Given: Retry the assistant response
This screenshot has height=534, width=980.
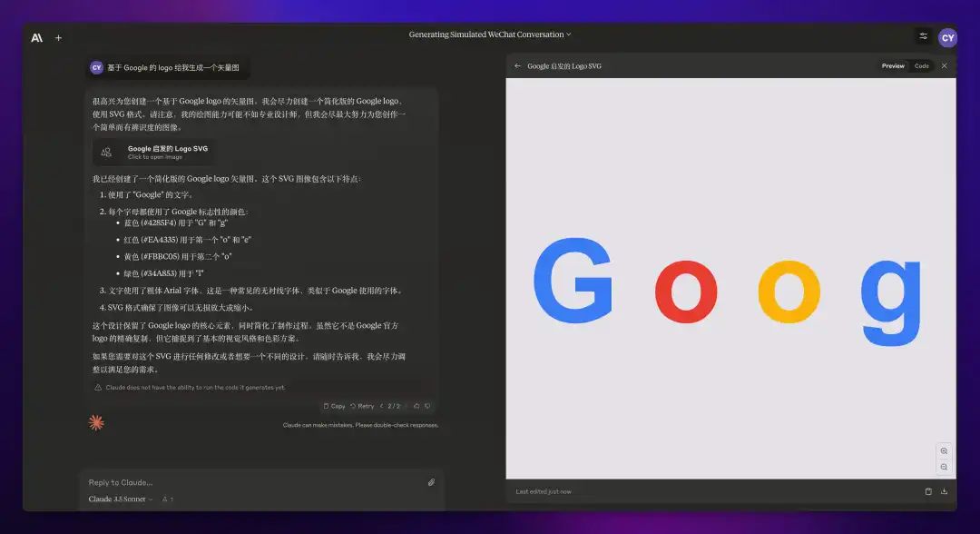Looking at the screenshot, I should pos(362,406).
